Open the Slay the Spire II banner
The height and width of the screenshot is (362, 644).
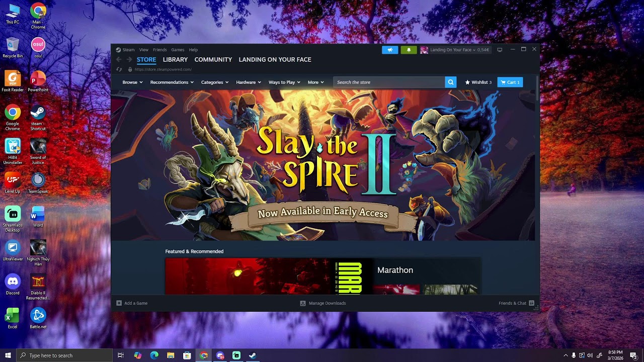(323, 165)
